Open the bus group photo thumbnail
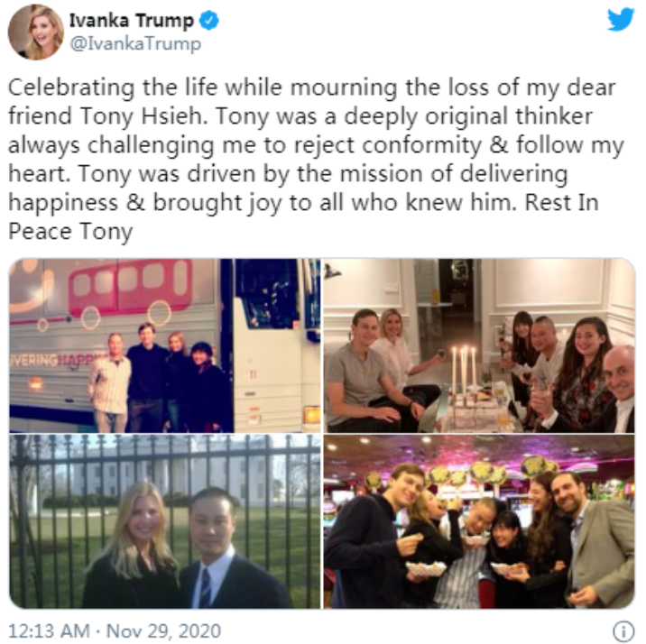 coord(165,345)
